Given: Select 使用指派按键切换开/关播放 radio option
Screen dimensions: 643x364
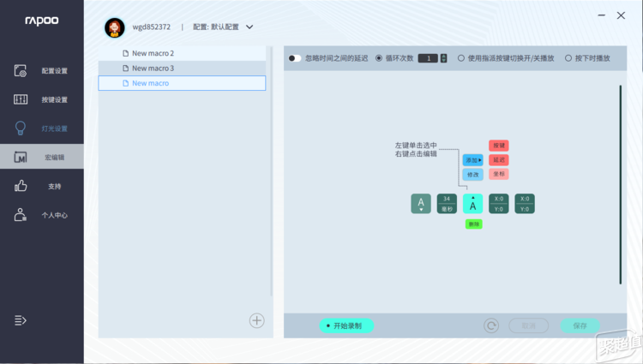Looking at the screenshot, I should click(461, 58).
